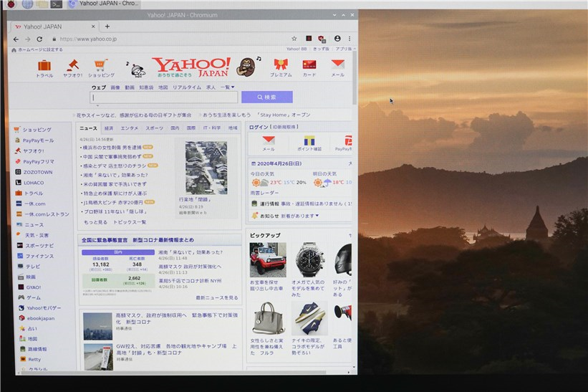Image resolution: width=588 pixels, height=392 pixels.
Task: Open the 行楽地「閑静」 snowy village photo
Action: 206,168
